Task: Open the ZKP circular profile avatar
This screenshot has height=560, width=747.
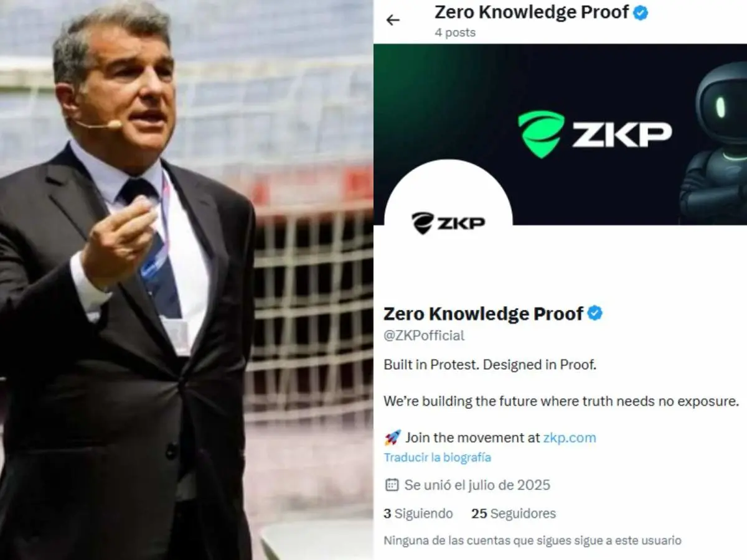Action: (x=448, y=223)
